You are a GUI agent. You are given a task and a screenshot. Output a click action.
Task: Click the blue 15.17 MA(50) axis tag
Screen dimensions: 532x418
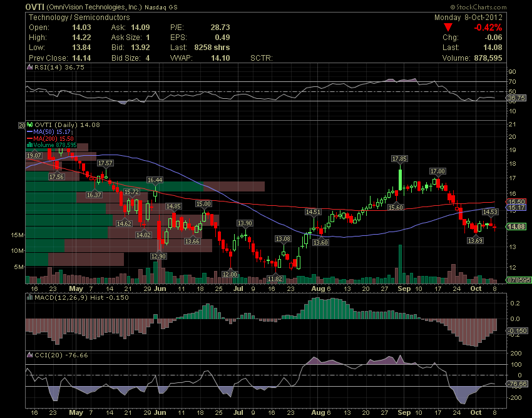pyautogui.click(x=516, y=207)
